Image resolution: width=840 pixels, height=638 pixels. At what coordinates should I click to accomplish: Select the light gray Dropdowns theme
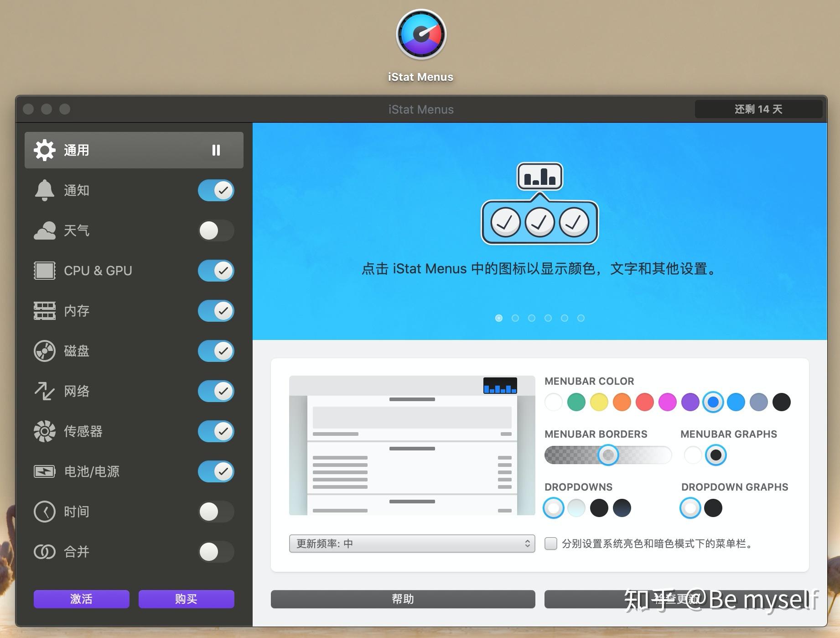[x=576, y=508]
